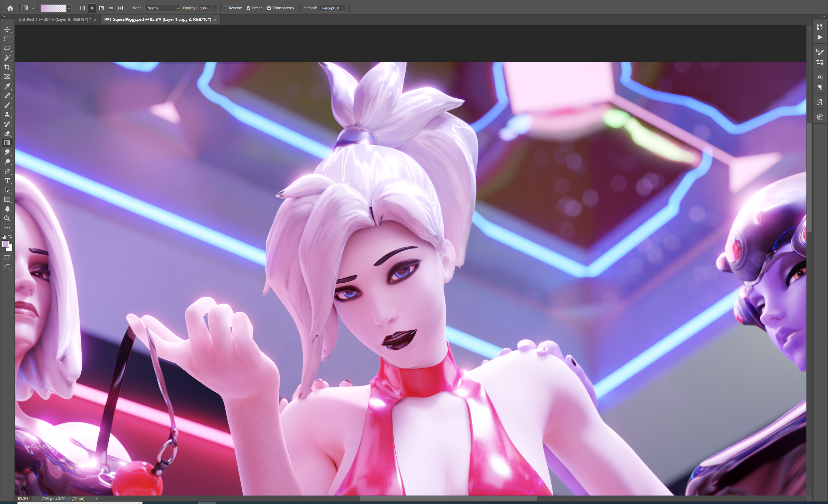Select the Zoom tool
The height and width of the screenshot is (504, 828).
click(x=7, y=218)
